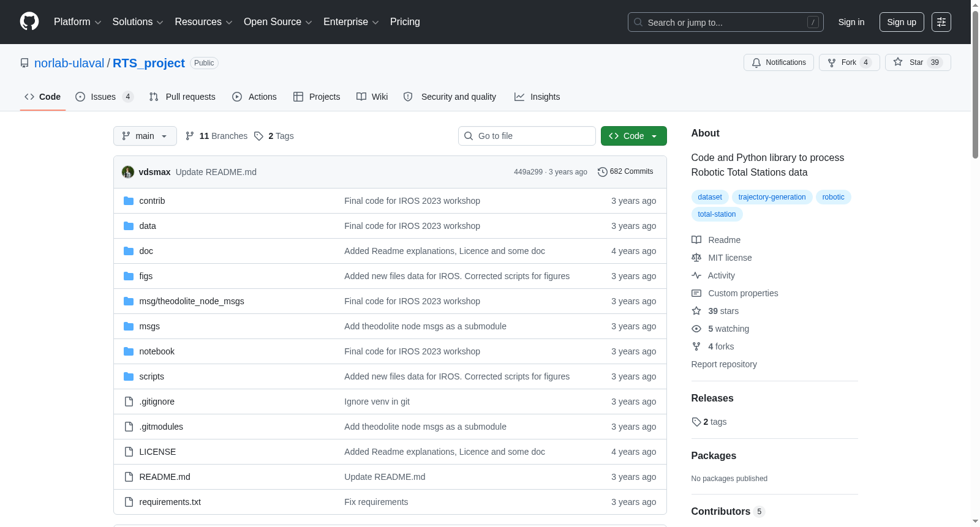Click the commit history clock icon

602,172
